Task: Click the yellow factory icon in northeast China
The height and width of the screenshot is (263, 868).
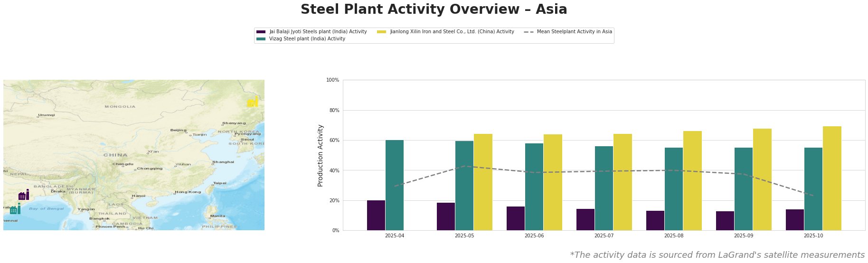Action: pos(252,102)
